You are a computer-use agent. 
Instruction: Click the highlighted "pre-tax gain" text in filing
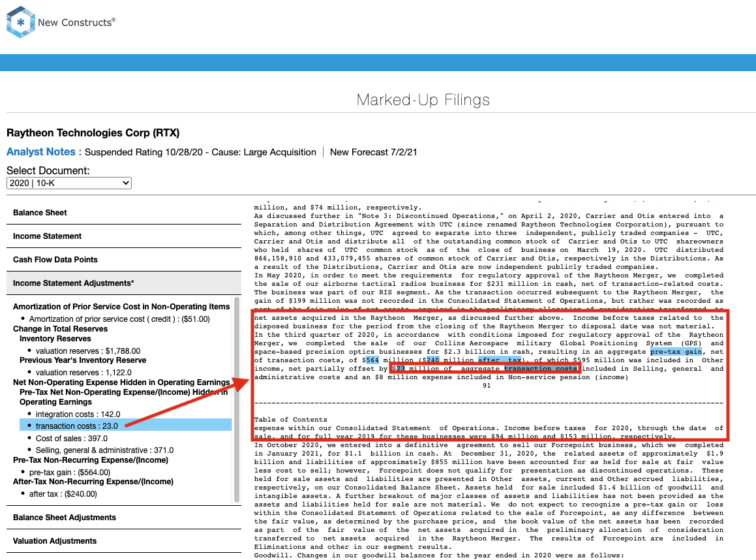click(x=676, y=352)
